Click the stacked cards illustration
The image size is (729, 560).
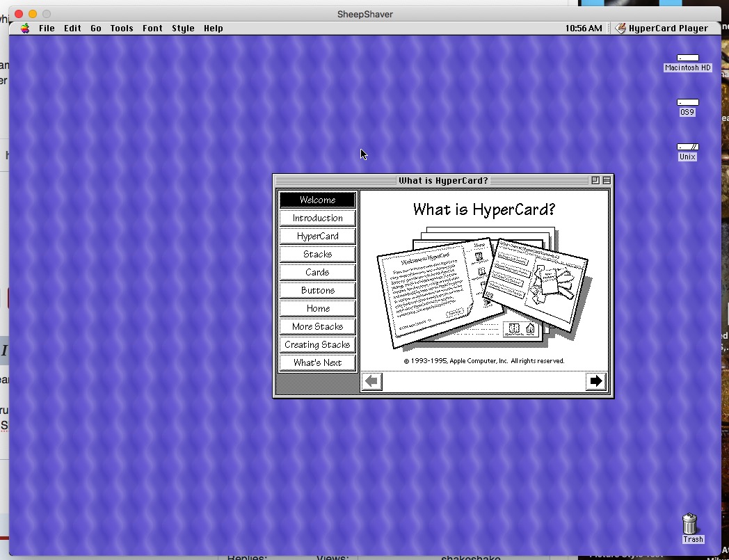[483, 289]
